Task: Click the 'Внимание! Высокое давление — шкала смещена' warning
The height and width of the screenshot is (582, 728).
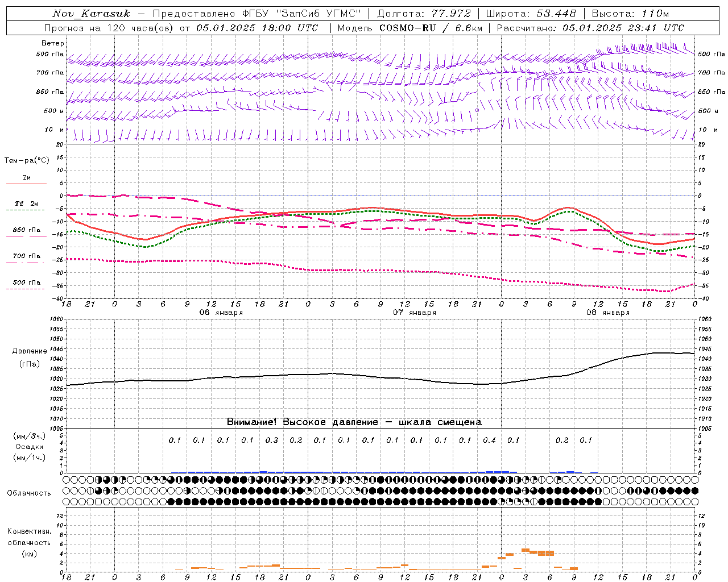Action: tap(354, 422)
